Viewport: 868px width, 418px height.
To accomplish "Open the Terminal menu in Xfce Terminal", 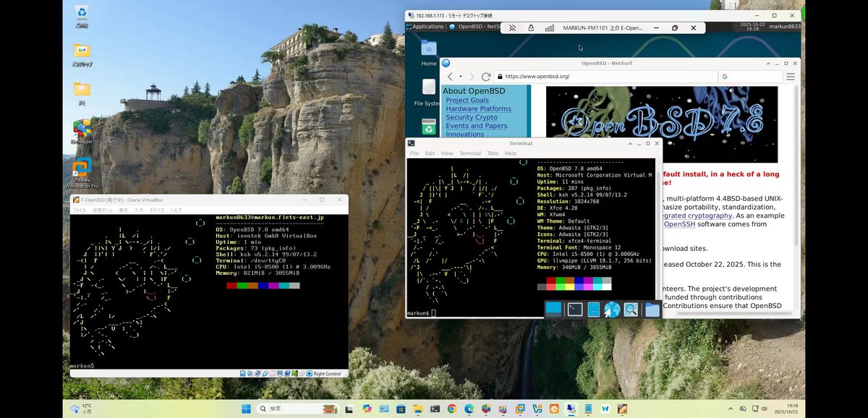I will click(470, 153).
